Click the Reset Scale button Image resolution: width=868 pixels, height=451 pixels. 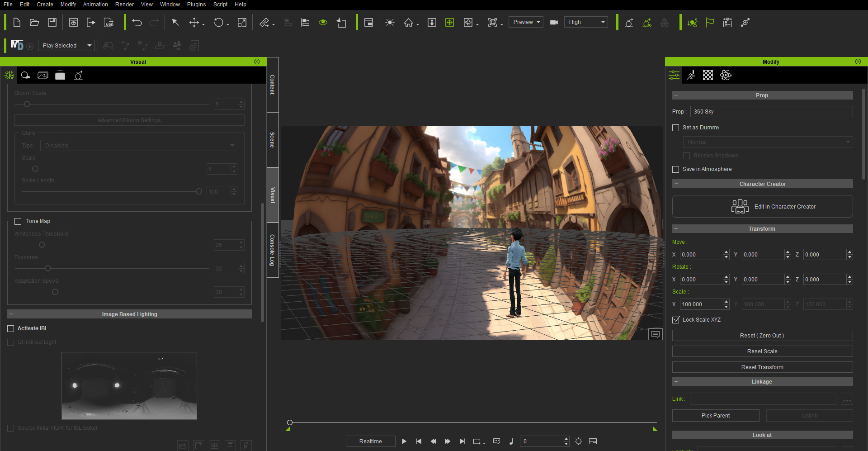[762, 351]
